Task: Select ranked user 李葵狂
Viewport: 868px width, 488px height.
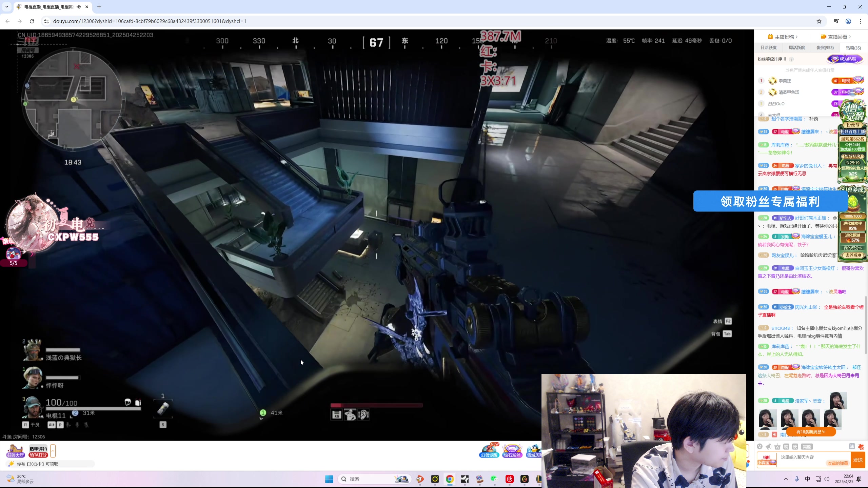Action: [x=785, y=81]
